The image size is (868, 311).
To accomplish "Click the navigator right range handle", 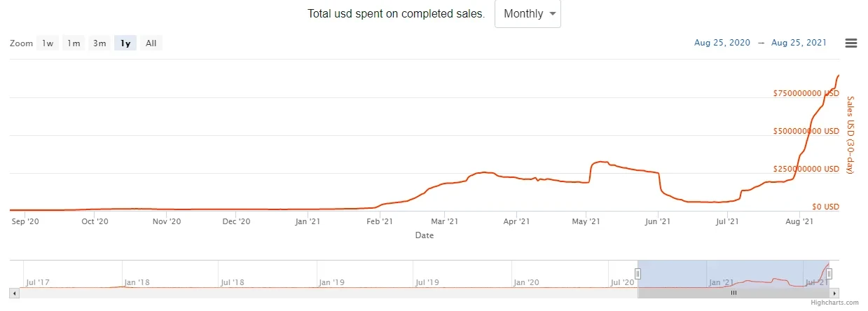I will click(x=829, y=273).
